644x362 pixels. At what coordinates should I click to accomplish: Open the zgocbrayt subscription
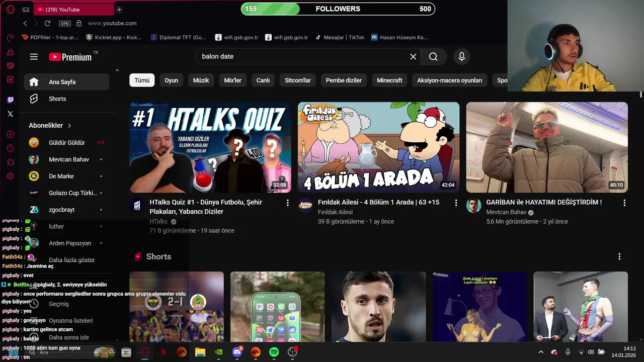point(66,210)
